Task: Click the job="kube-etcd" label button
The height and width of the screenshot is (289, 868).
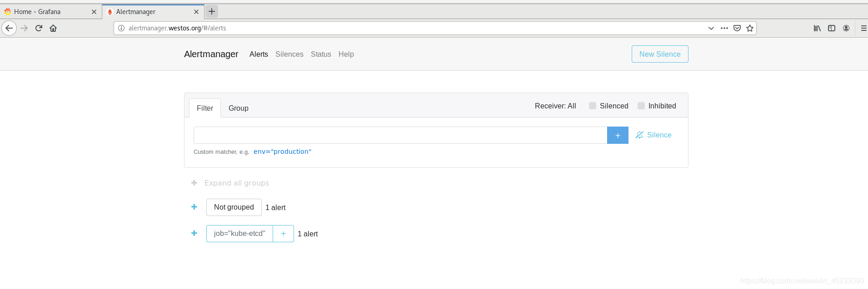Action: pyautogui.click(x=239, y=234)
